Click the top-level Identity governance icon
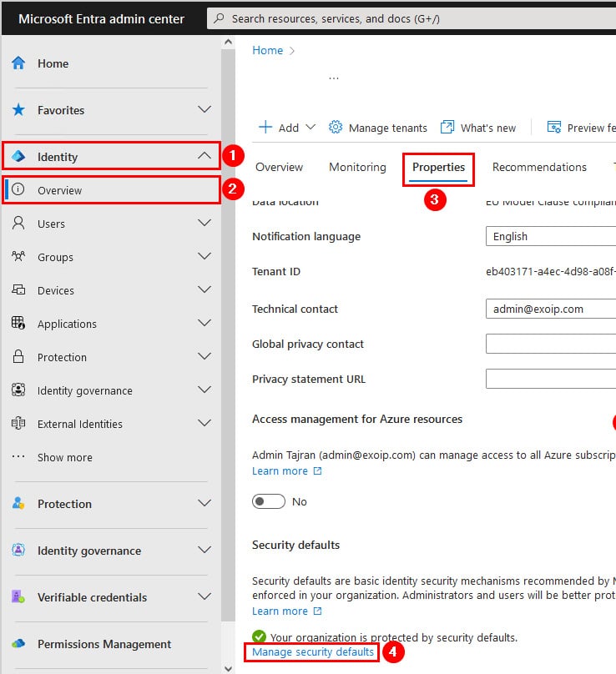The height and width of the screenshot is (674, 616). tap(18, 550)
